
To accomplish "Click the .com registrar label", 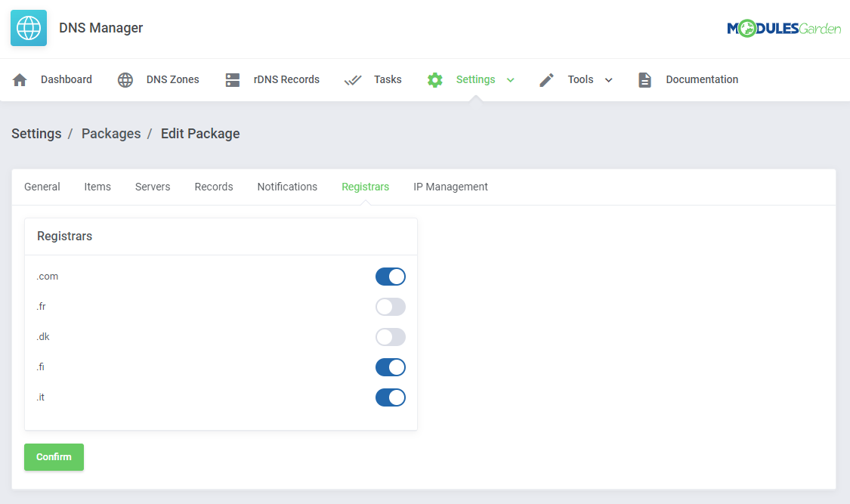I will (x=47, y=277).
